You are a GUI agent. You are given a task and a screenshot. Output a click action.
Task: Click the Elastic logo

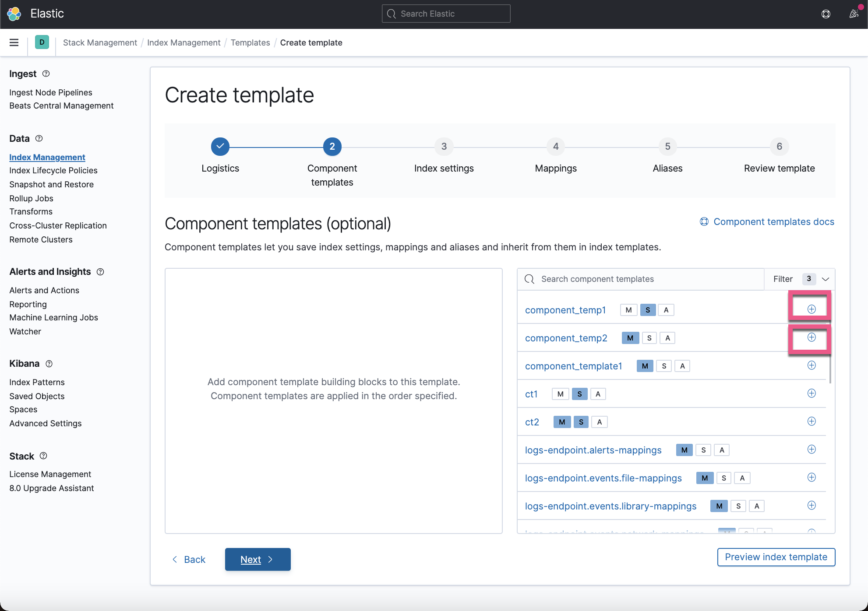pos(14,14)
